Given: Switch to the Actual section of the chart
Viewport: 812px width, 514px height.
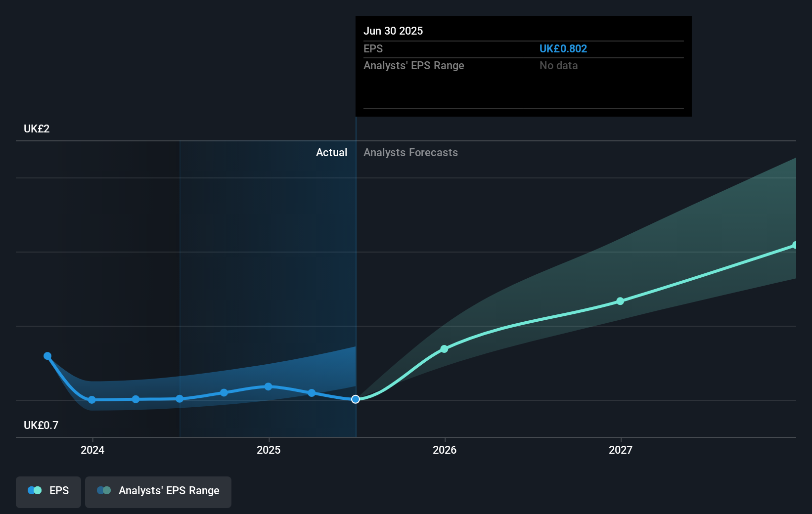Looking at the screenshot, I should 331,153.
